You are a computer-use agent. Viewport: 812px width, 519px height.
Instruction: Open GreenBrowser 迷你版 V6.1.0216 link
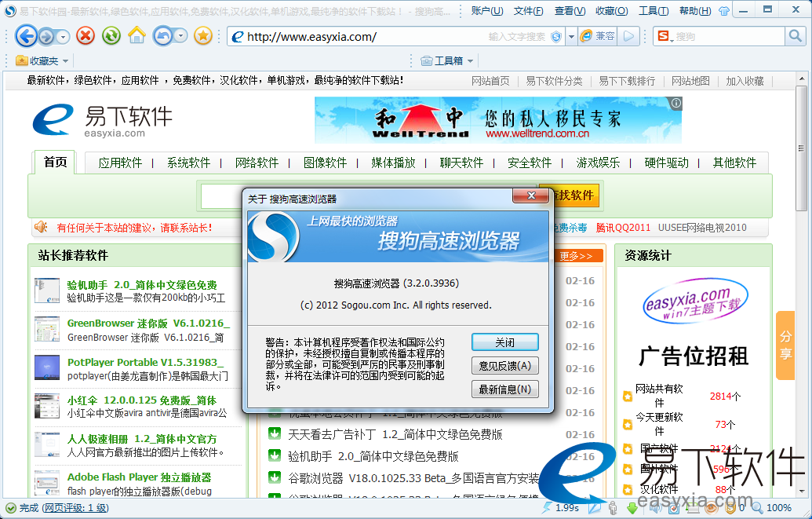click(148, 323)
